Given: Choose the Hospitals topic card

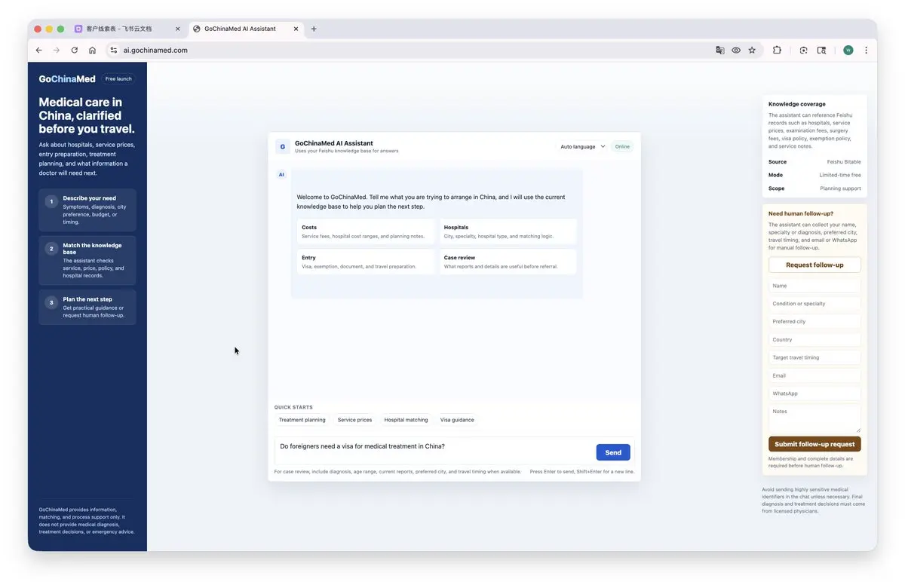Looking at the screenshot, I should pos(508,231).
